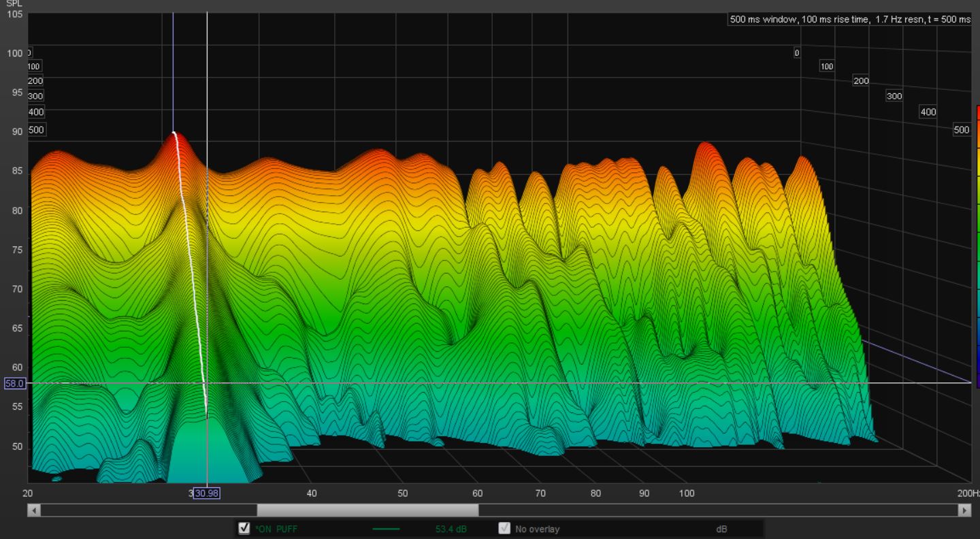
Task: Click the horizontal scrollbar thumb
Action: pyautogui.click(x=367, y=510)
